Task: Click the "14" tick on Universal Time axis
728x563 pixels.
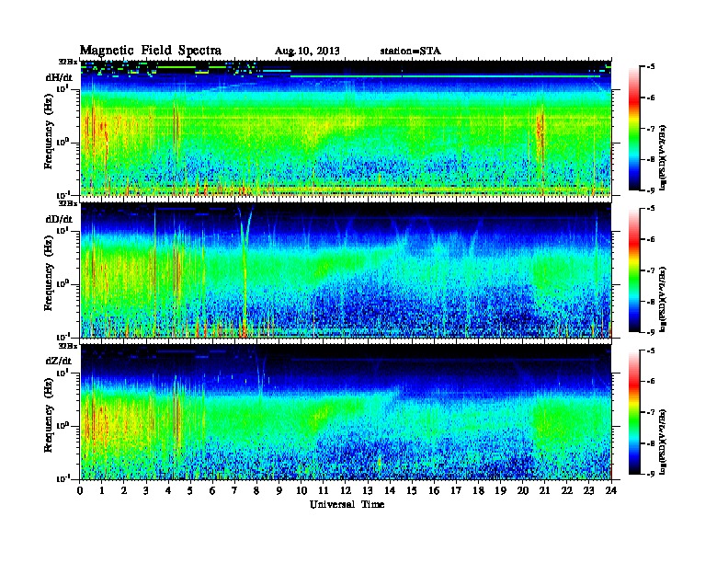Action: (x=390, y=490)
